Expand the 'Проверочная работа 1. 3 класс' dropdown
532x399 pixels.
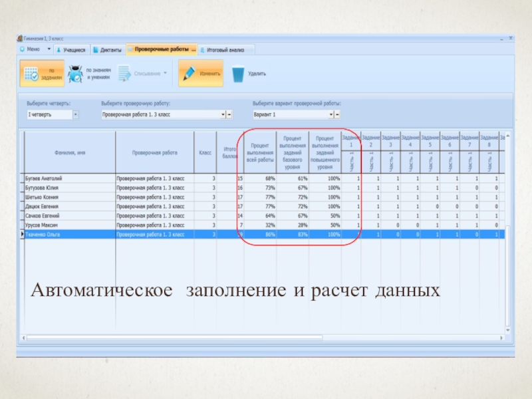click(223, 114)
